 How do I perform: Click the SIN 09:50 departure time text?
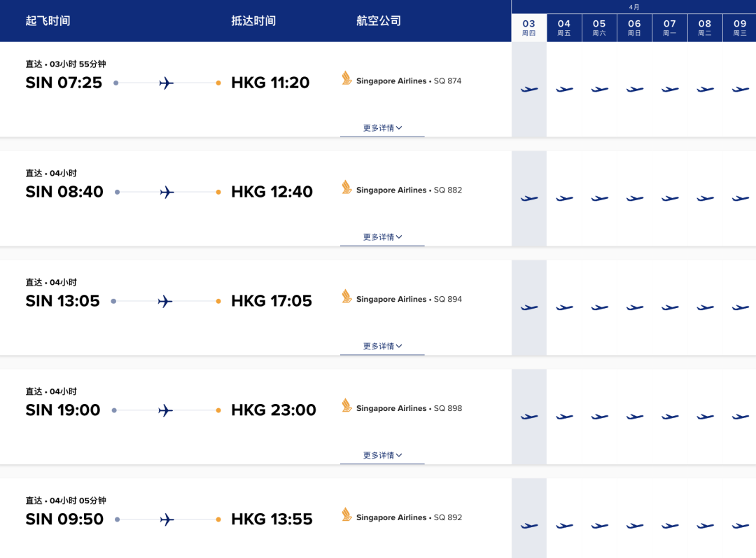pyautogui.click(x=64, y=519)
